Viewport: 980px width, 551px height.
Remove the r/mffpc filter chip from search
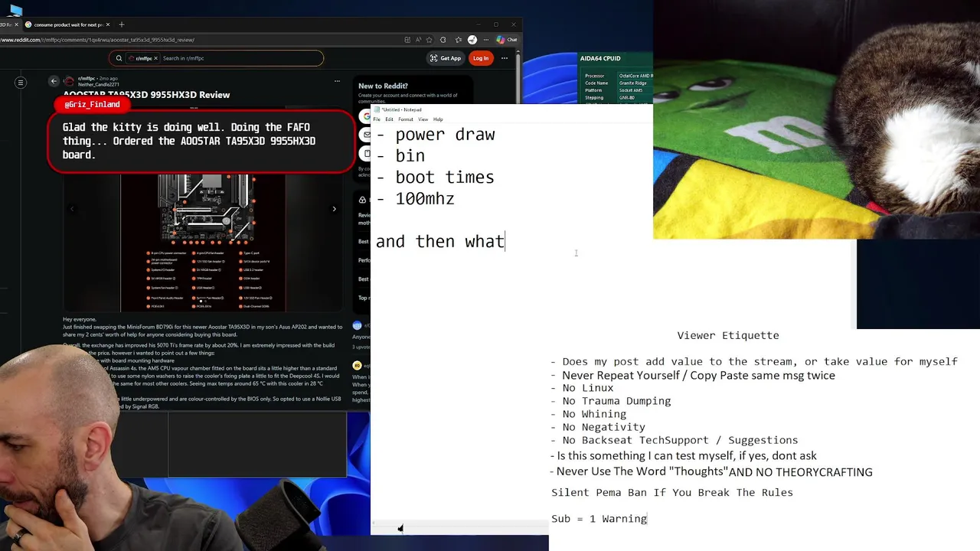pyautogui.click(x=155, y=58)
